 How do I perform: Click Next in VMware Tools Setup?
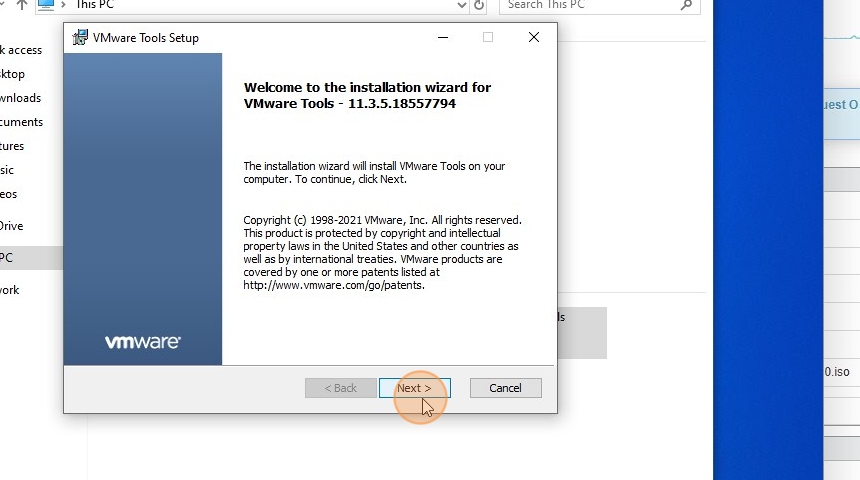(x=415, y=388)
